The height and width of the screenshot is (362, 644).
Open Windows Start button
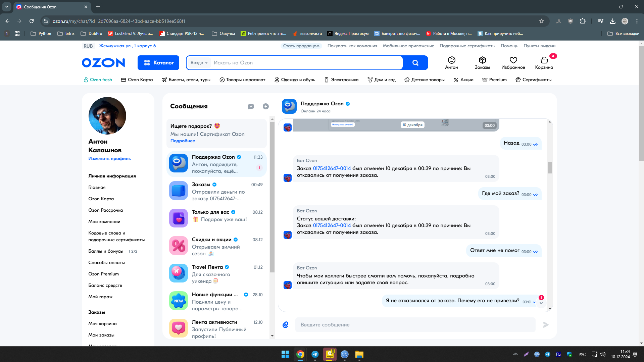pyautogui.click(x=285, y=354)
